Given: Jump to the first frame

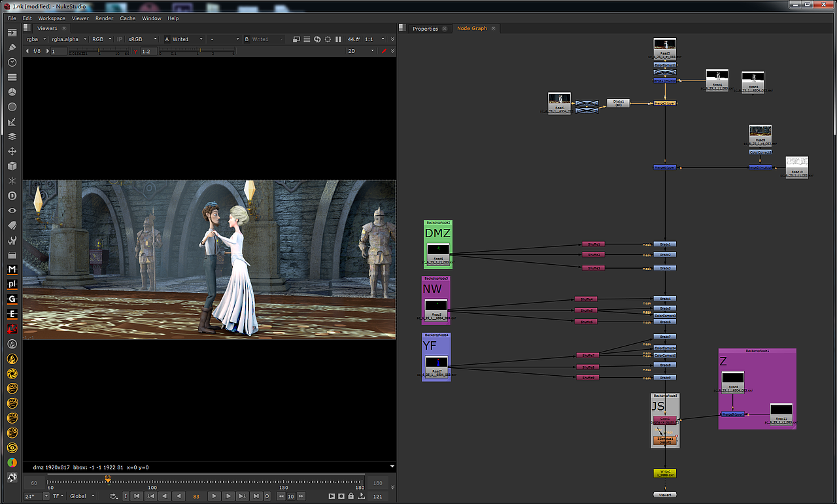Looking at the screenshot, I should [137, 496].
